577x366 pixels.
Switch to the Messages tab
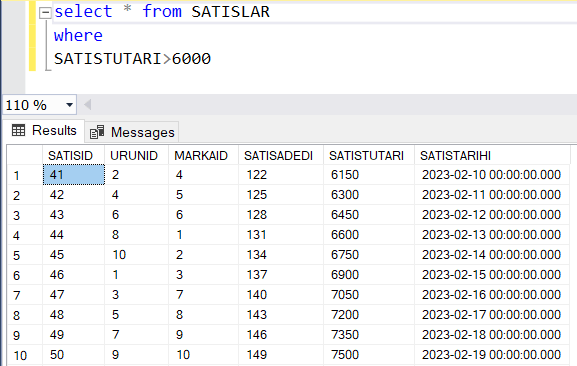pyautogui.click(x=132, y=132)
